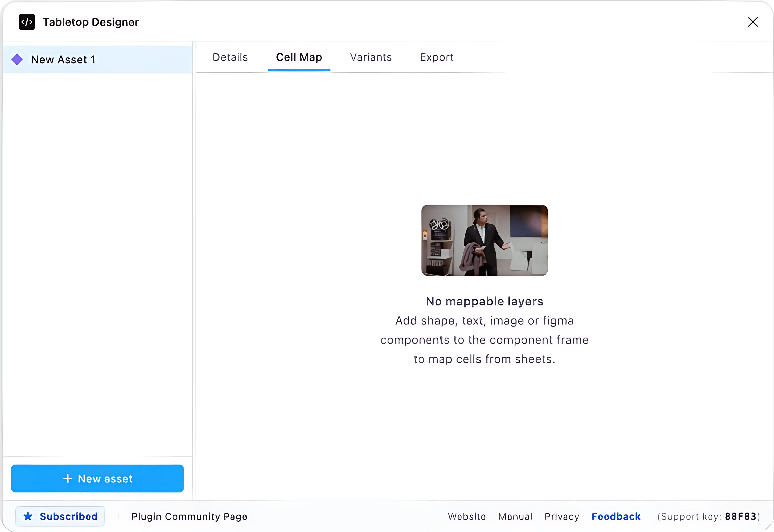Click the star icon beside Subscribed
This screenshot has height=532, width=774.
coord(28,516)
